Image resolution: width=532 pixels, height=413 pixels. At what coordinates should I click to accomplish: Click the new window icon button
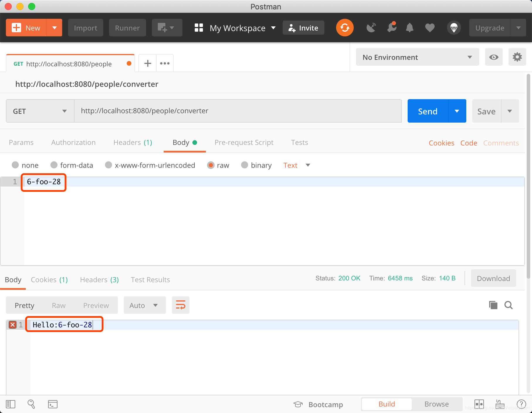coord(167,28)
